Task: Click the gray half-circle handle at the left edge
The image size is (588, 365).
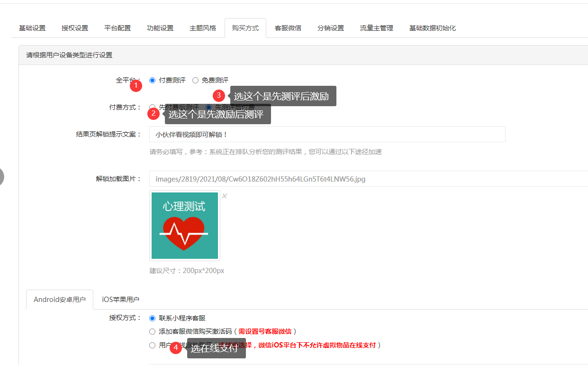Action: click(1, 176)
